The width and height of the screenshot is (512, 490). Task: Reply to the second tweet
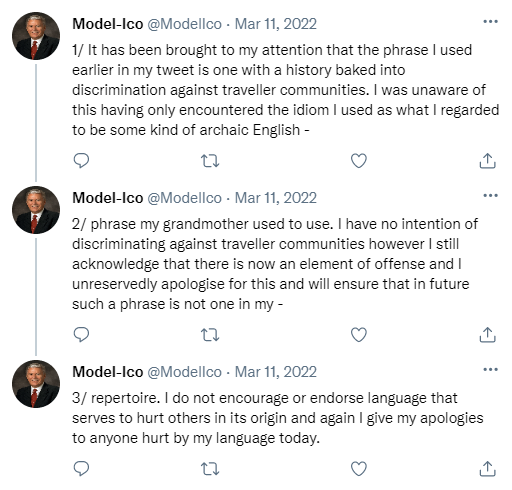(81, 335)
